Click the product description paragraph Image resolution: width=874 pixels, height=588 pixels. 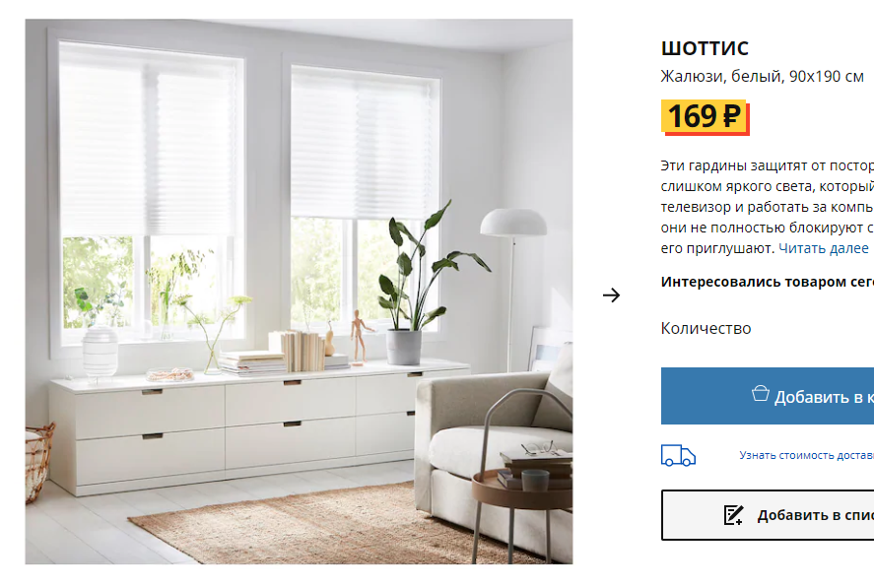click(x=768, y=207)
